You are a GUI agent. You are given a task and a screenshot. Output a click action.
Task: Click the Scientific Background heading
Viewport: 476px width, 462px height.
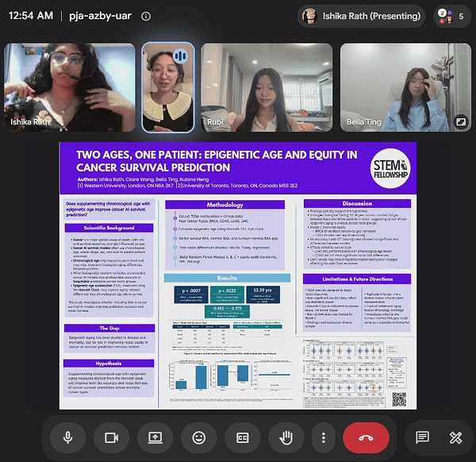tap(109, 228)
